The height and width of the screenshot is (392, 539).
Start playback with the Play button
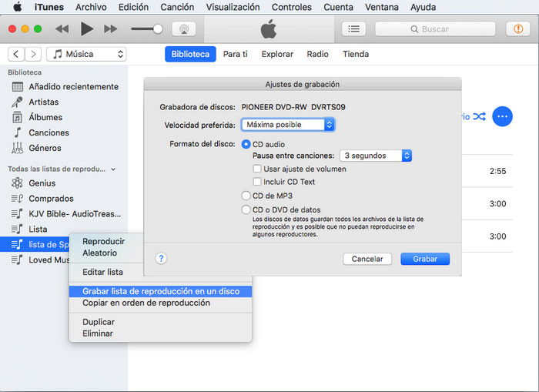[x=86, y=29]
